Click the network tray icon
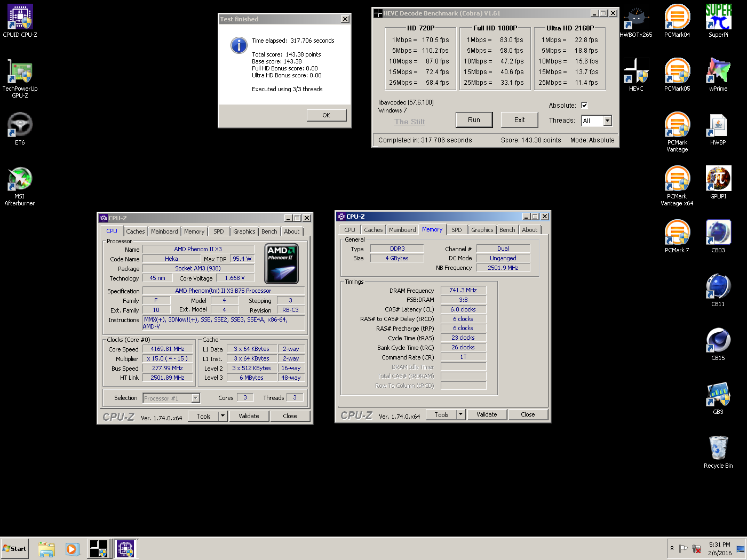This screenshot has height=560, width=747. coord(696,549)
